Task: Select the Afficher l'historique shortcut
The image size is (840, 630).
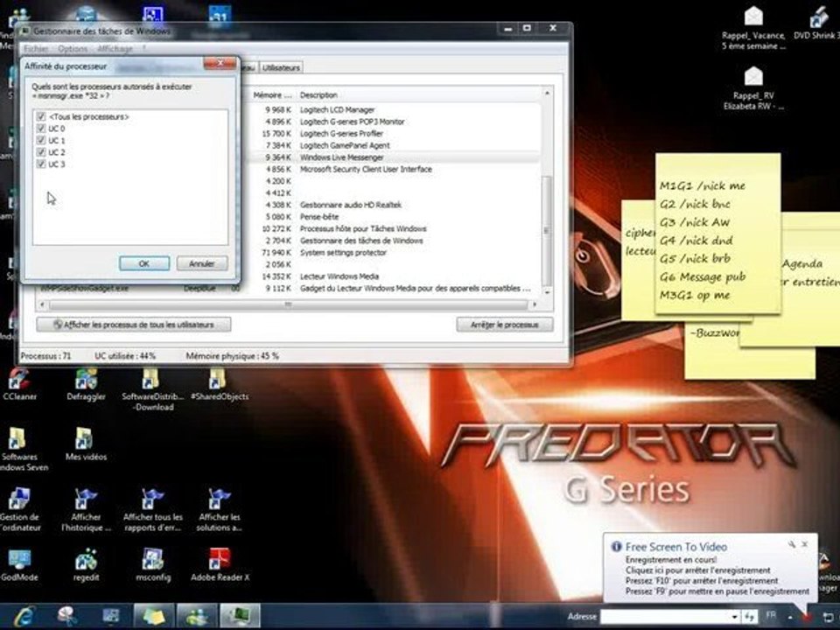Action: point(86,509)
